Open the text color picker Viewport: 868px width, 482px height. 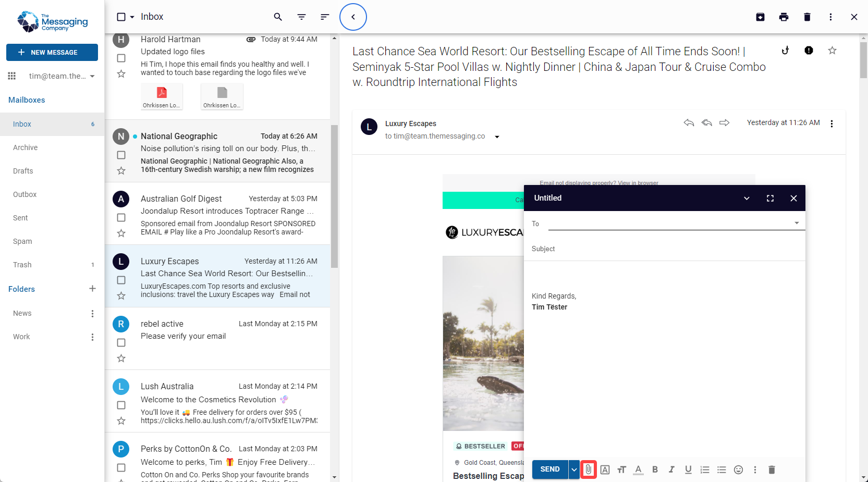pos(638,469)
